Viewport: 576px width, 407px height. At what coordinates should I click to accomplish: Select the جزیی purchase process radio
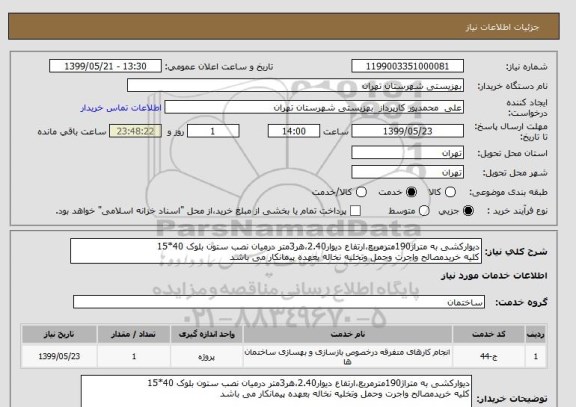click(468, 211)
